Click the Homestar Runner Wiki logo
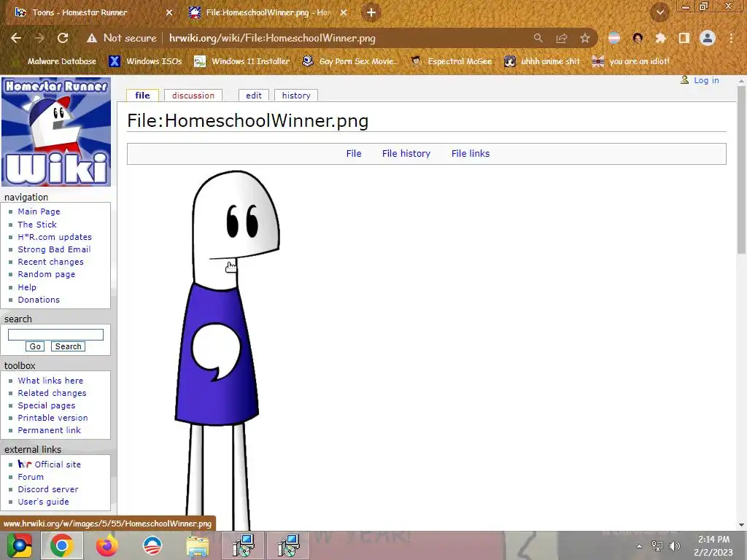 pyautogui.click(x=56, y=132)
